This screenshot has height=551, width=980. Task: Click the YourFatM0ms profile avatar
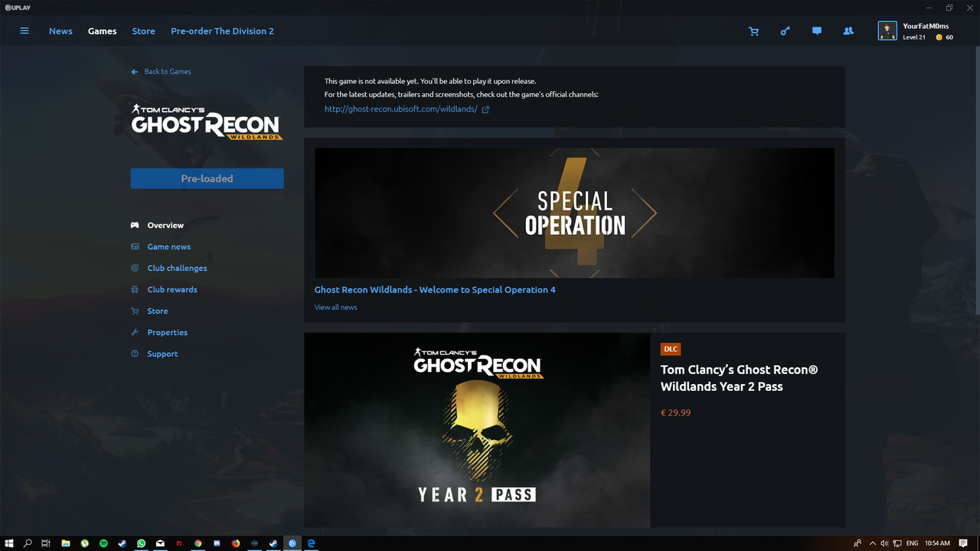pyautogui.click(x=887, y=31)
